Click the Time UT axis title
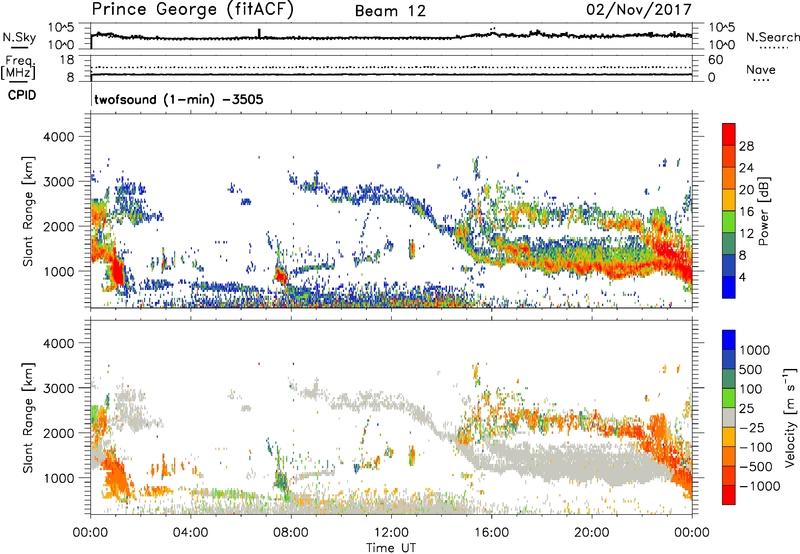 (391, 548)
